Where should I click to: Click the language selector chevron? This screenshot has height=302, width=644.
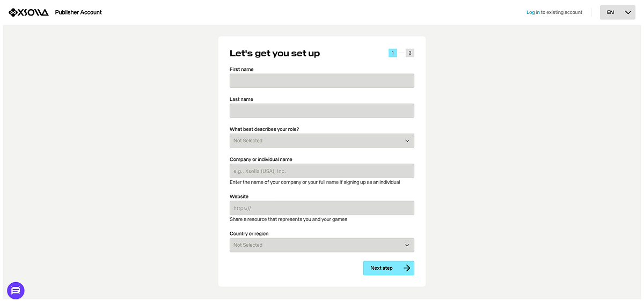[628, 12]
